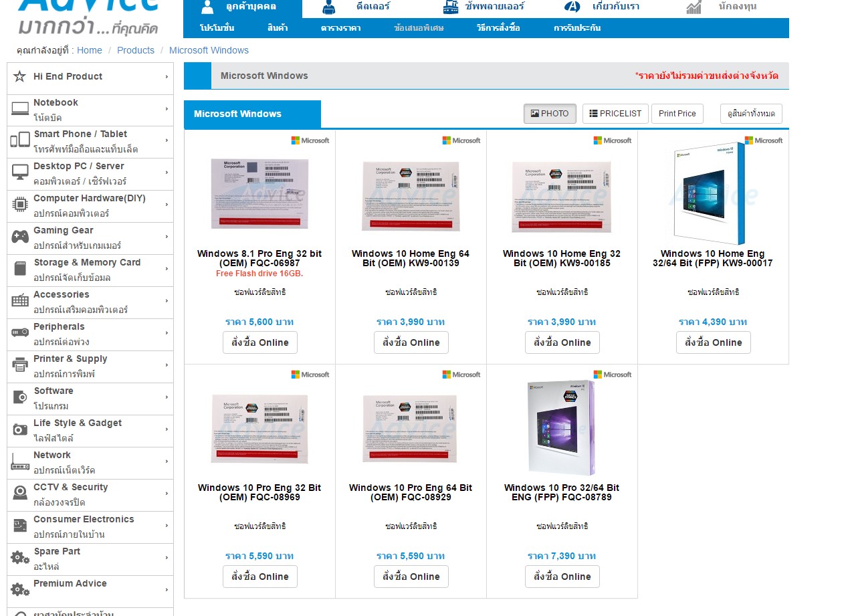The height and width of the screenshot is (616, 848).
Task: Expand the Spare Part category arrow
Action: coord(167,558)
